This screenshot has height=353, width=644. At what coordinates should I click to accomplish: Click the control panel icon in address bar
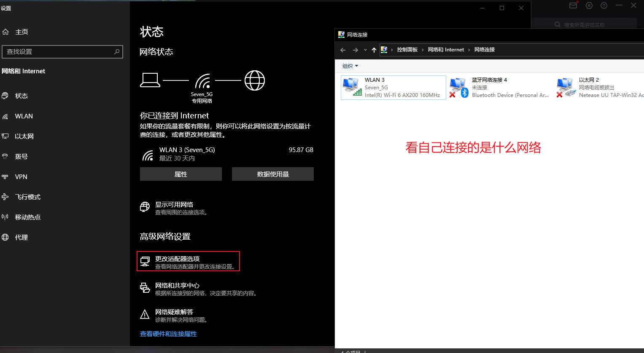point(384,50)
